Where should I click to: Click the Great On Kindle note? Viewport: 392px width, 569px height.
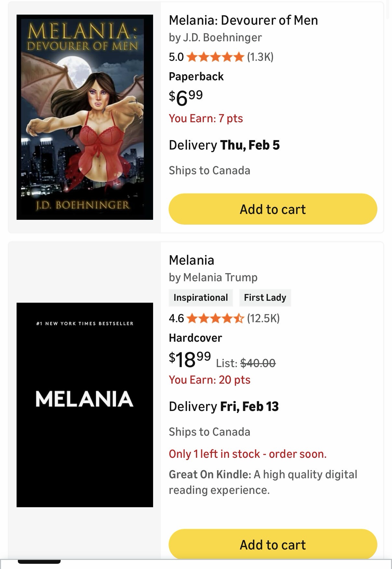pyautogui.click(x=263, y=482)
